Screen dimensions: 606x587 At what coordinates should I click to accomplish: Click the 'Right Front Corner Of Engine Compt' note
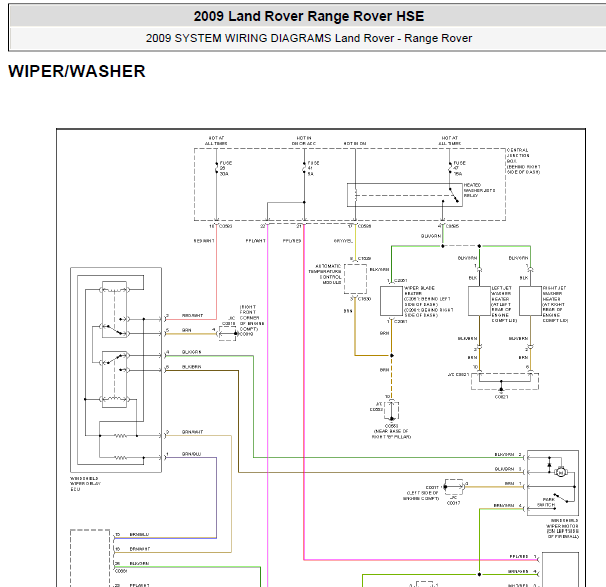click(x=252, y=318)
